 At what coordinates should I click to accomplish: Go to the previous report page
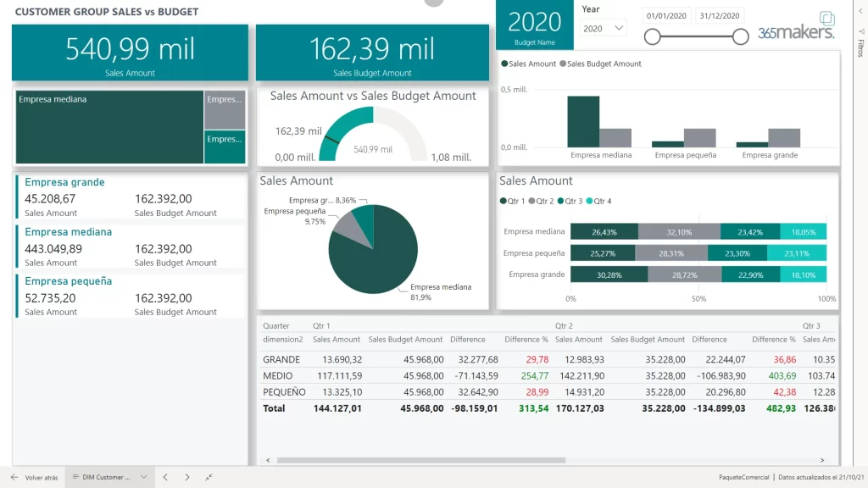[x=166, y=477]
